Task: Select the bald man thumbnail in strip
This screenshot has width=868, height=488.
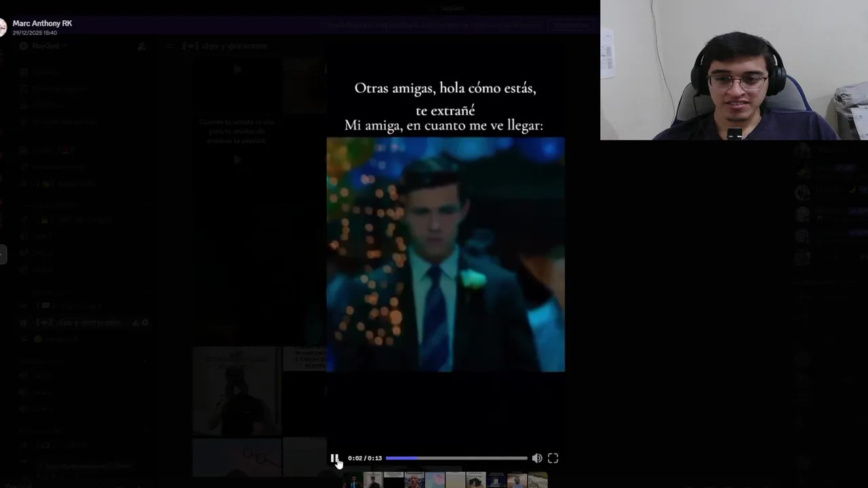Action: point(414,480)
